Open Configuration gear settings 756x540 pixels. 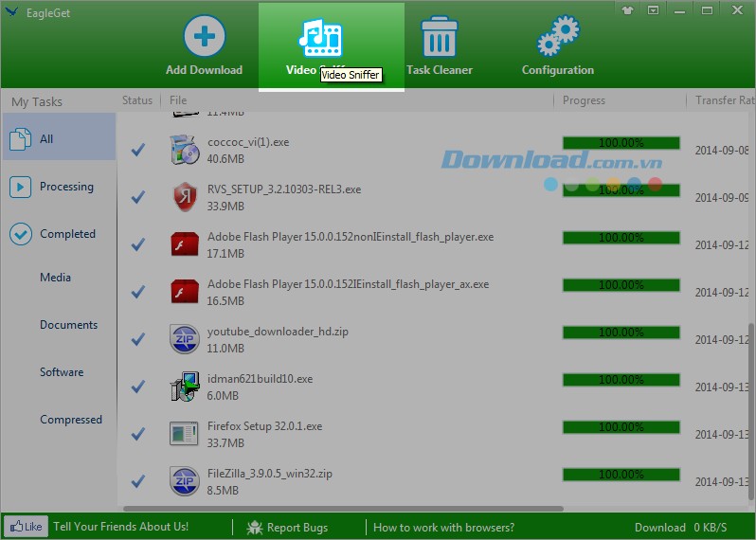[x=557, y=38]
